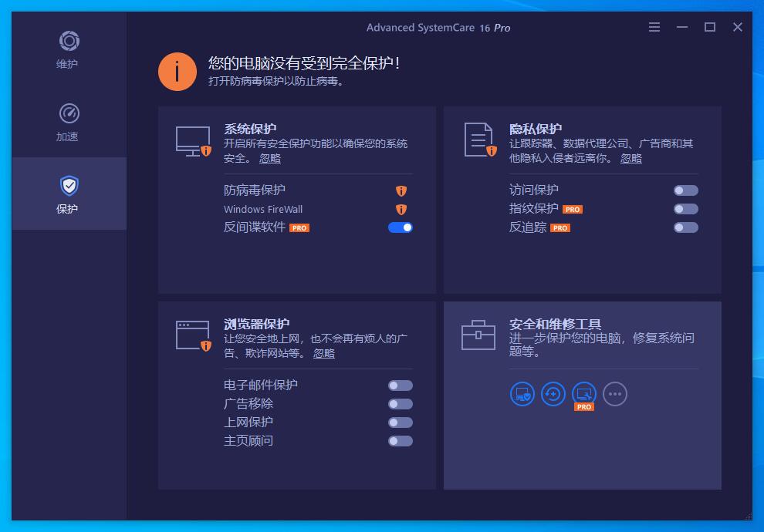The image size is (764, 532).
Task: Click the 电子邮件保护 label
Action: point(261,385)
